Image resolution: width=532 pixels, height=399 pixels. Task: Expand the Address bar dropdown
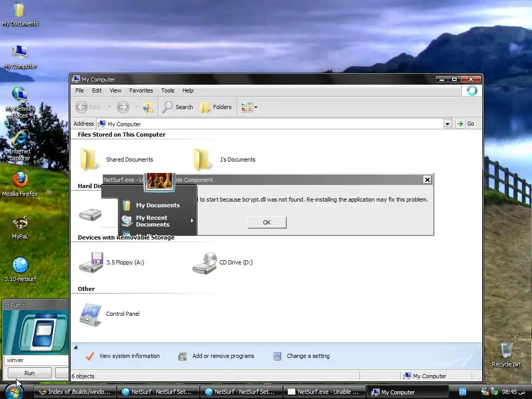(447, 124)
